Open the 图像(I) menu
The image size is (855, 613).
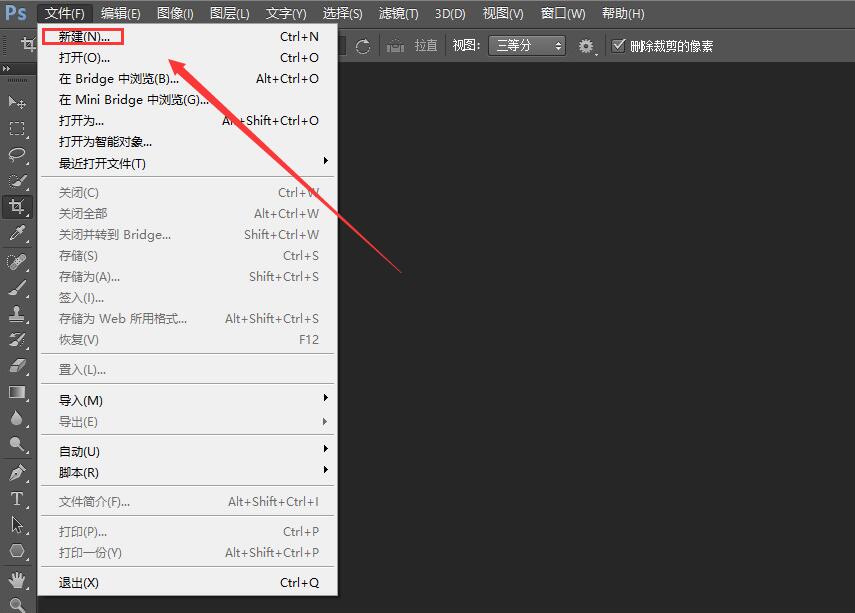click(x=175, y=13)
